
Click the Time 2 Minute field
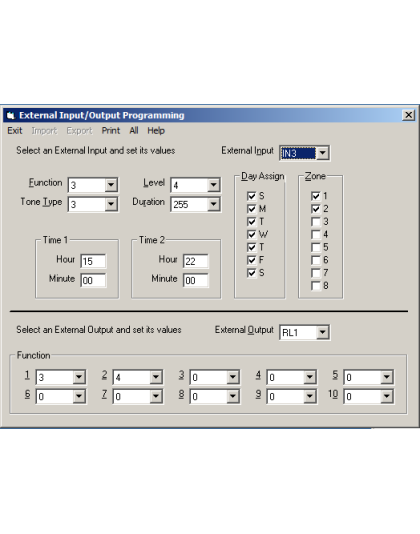click(x=196, y=280)
